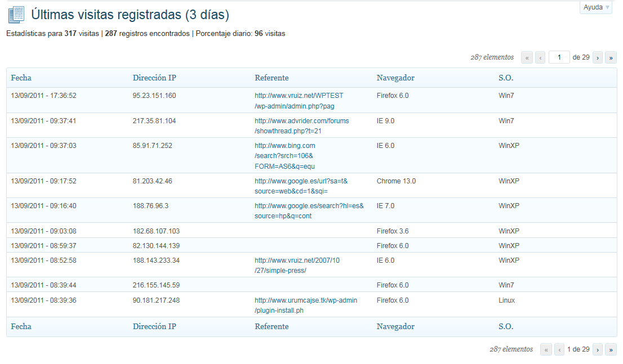Screen dimensions: 623x364
Task: Select IP address 188.143.233.34
Action: point(156,260)
